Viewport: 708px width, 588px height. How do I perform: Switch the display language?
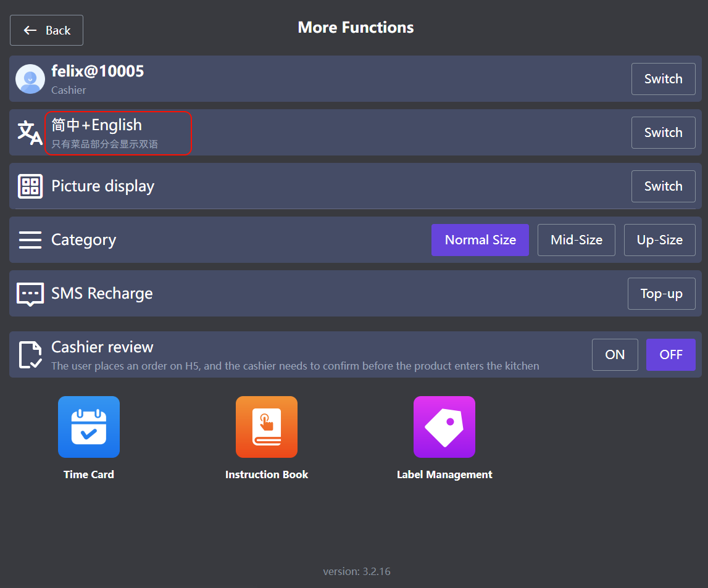[x=663, y=133]
